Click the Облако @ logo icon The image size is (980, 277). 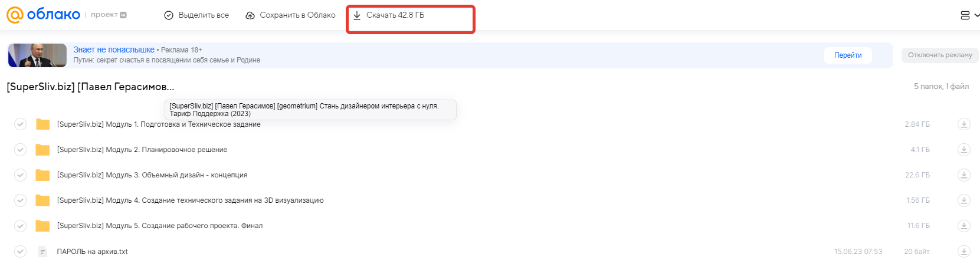(x=15, y=15)
